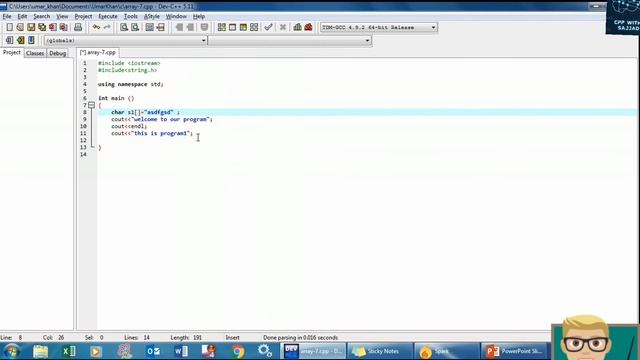Screen dimensions: 640x360
Task: Switch to the Debug side tab
Action: [58, 53]
